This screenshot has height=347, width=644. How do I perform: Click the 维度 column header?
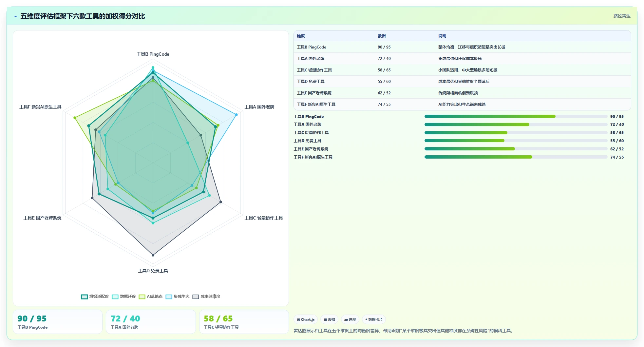301,36
